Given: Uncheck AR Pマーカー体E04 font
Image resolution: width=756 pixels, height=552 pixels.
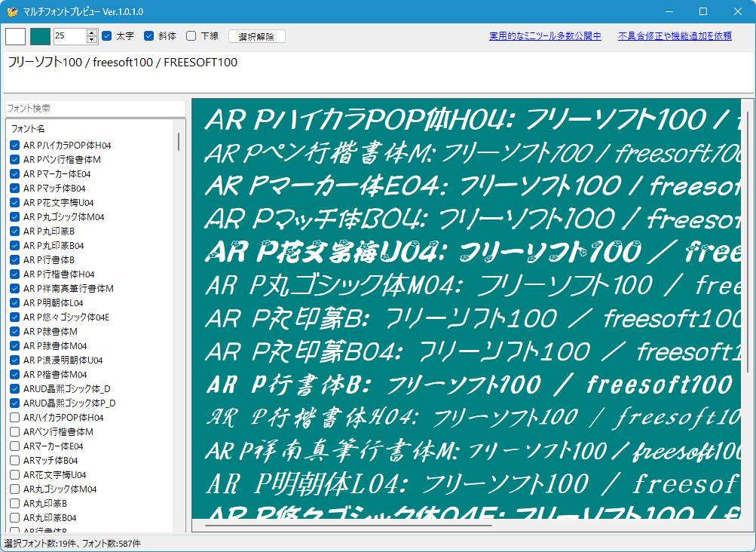Looking at the screenshot, I should [x=15, y=173].
